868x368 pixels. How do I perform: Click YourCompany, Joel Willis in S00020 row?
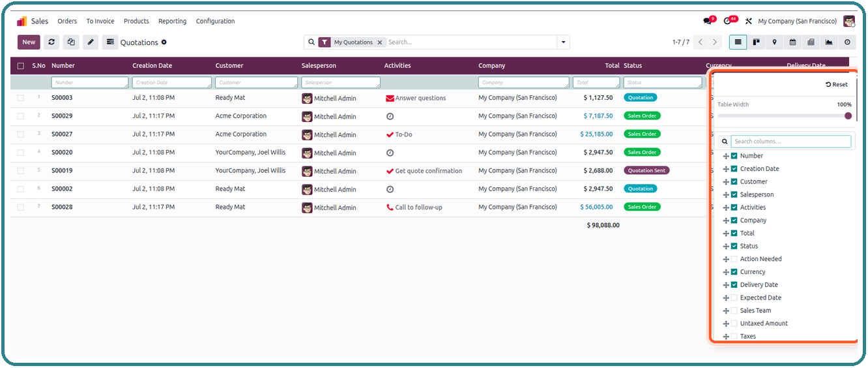tap(250, 153)
